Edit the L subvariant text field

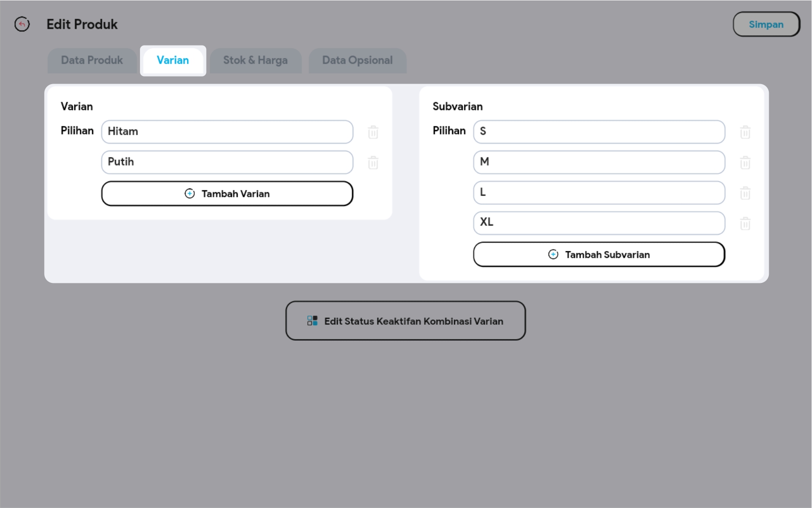tap(599, 193)
